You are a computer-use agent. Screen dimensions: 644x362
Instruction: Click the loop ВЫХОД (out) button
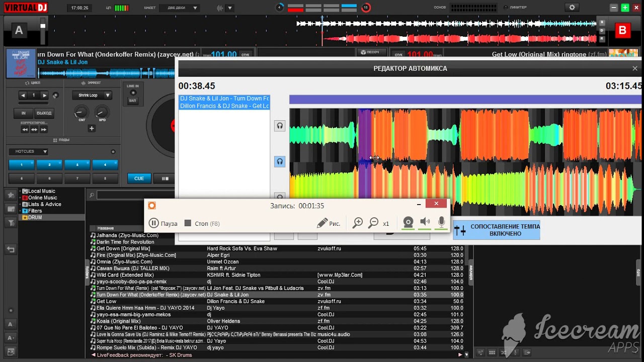tap(44, 113)
